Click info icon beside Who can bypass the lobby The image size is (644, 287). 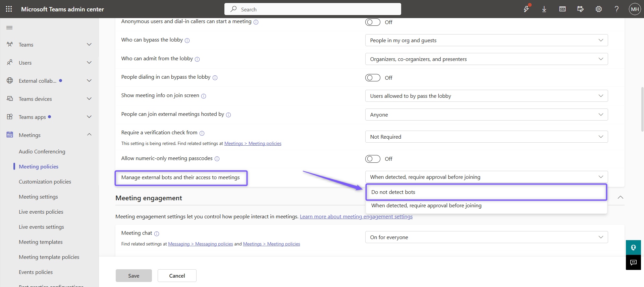187,41
